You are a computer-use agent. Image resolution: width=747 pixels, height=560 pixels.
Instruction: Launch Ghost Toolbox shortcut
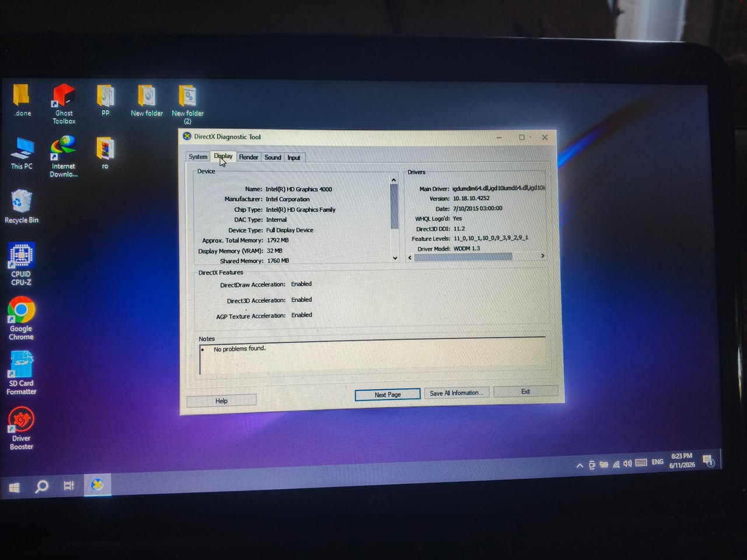click(x=64, y=104)
